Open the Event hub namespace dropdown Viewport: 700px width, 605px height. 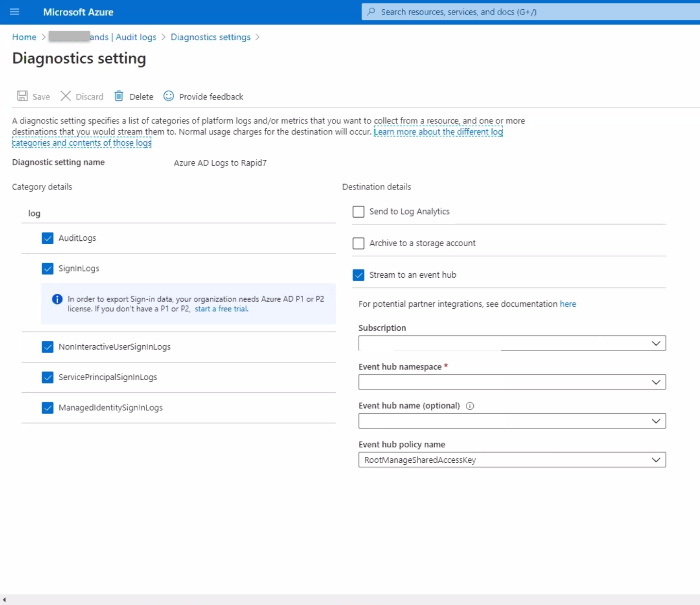512,382
